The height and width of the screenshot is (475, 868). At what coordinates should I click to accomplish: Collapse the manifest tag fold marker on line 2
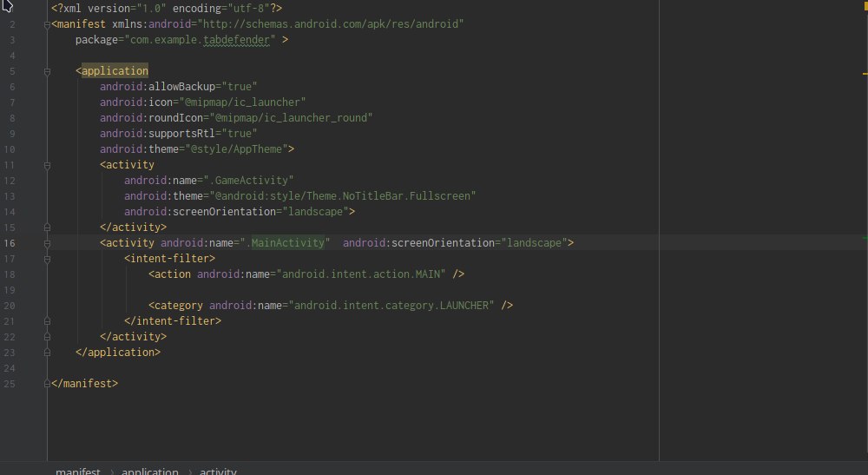point(47,24)
